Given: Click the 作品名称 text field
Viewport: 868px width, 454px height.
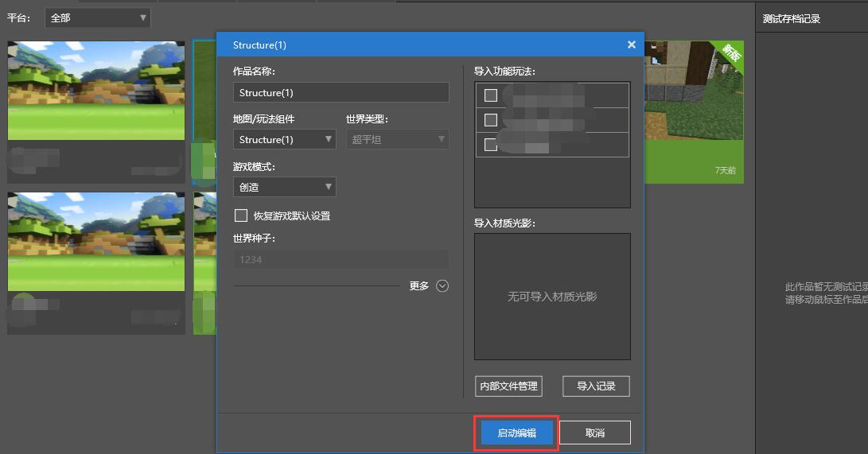Looking at the screenshot, I should [341, 93].
